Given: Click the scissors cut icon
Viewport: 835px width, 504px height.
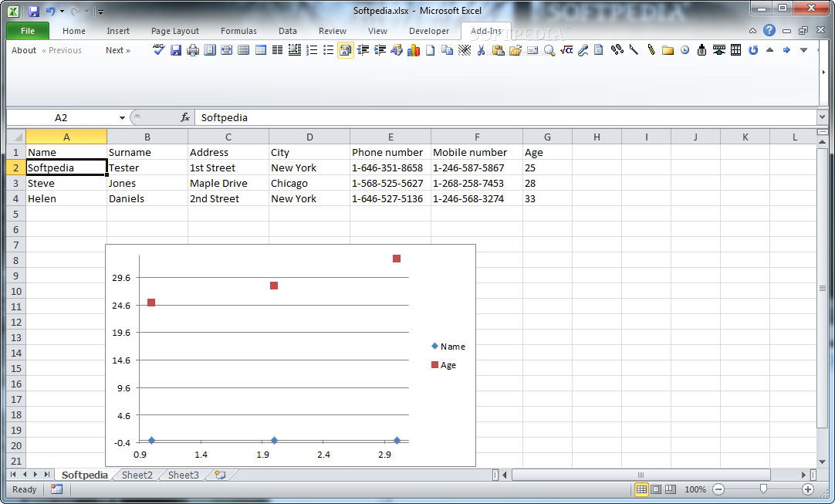Looking at the screenshot, I should tap(482, 50).
